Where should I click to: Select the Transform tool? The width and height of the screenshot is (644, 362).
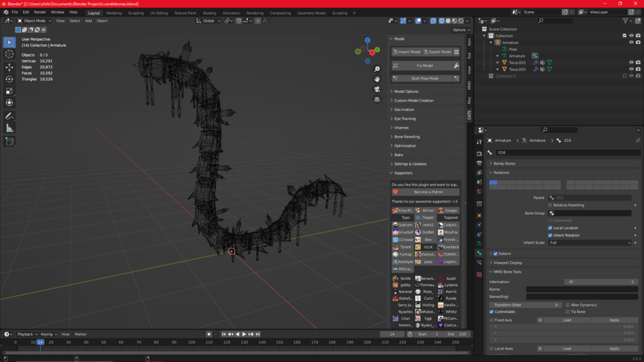[x=10, y=103]
